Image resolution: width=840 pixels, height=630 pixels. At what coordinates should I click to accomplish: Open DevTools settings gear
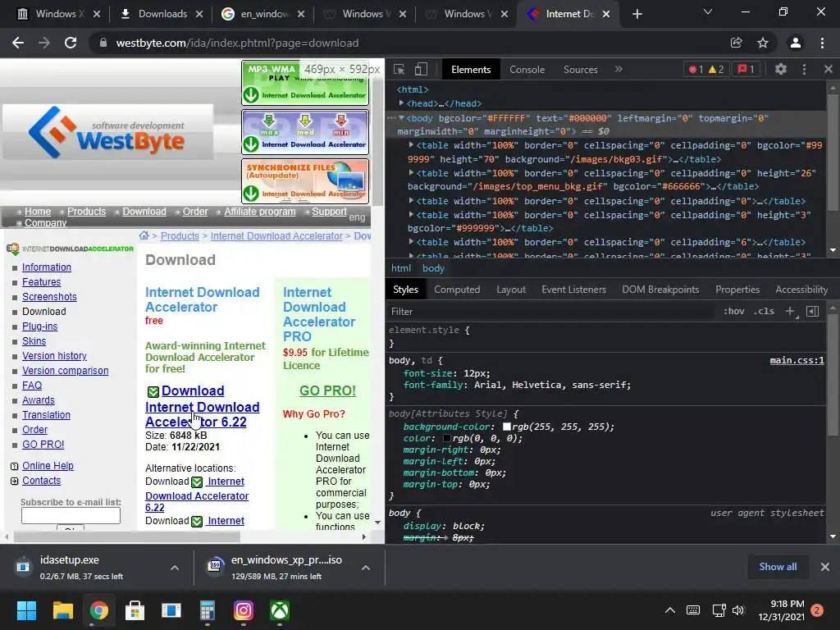coord(781,69)
